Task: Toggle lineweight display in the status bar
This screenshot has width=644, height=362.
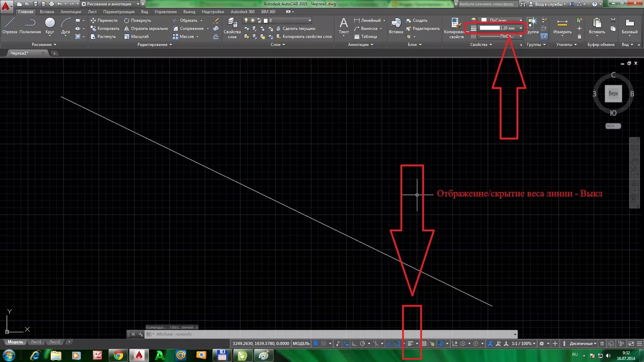Action: pos(411,343)
